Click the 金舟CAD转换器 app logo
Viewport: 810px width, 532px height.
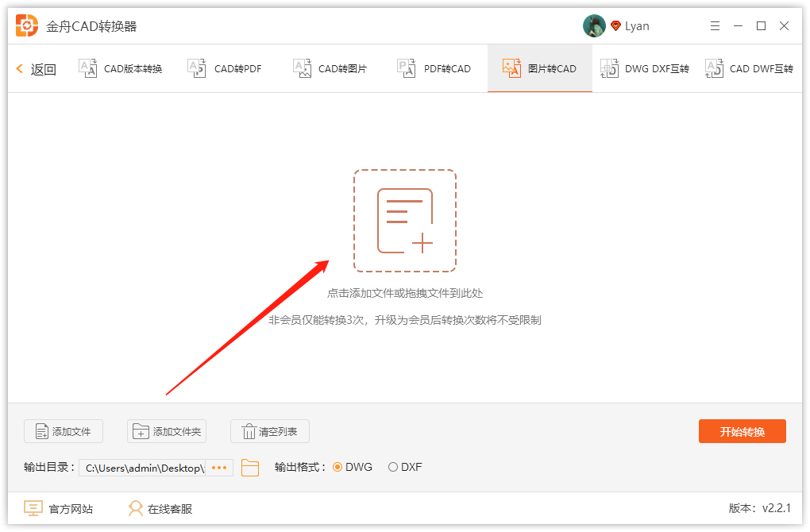[x=25, y=25]
